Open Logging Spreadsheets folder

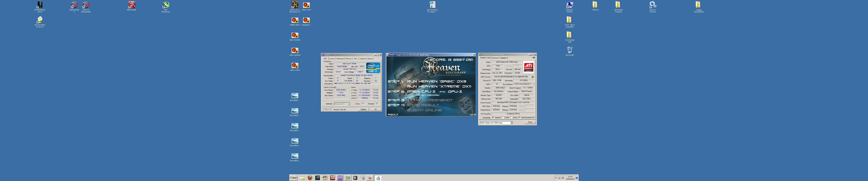pos(698,7)
